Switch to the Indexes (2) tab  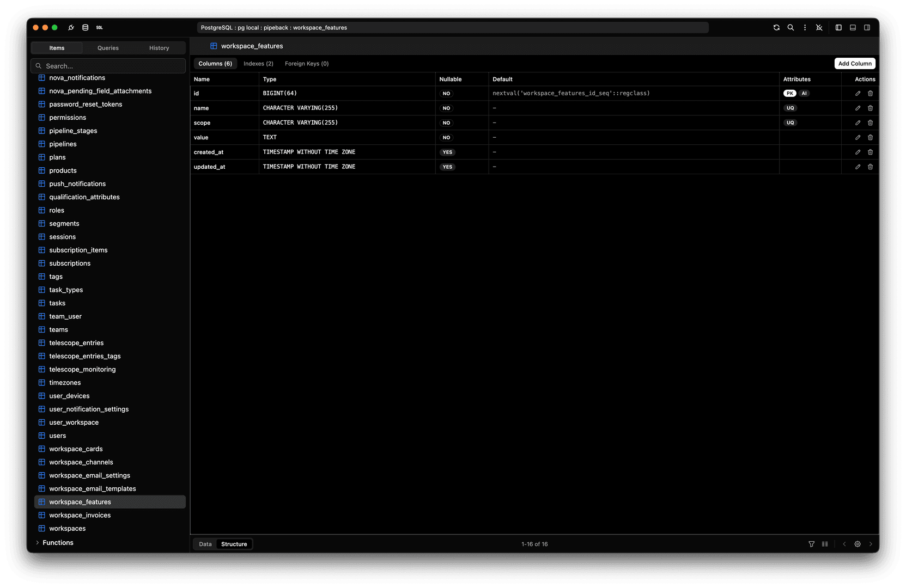pos(258,64)
